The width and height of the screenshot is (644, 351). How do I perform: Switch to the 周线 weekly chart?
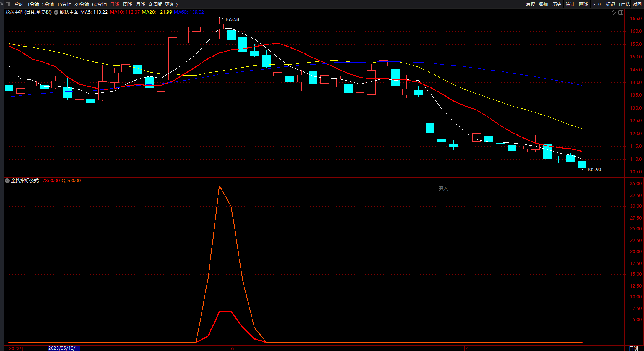coord(128,5)
